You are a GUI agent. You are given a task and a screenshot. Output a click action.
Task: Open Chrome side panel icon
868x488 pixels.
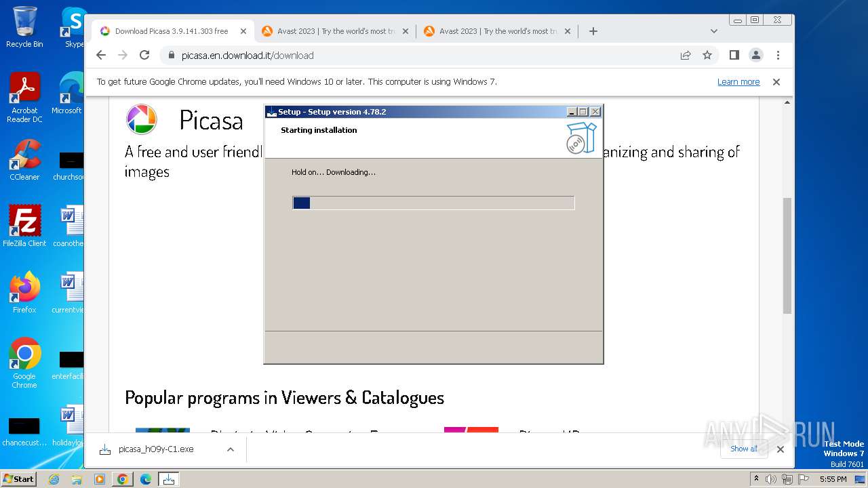tap(734, 55)
